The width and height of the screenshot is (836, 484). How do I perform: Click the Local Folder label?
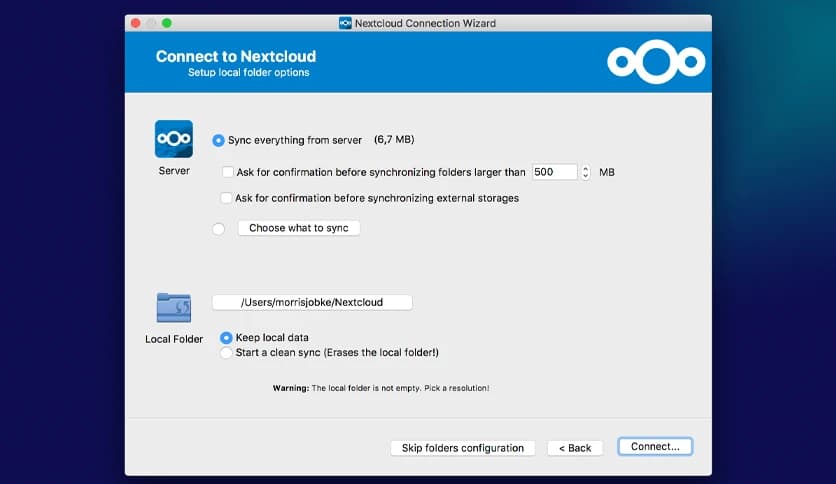174,339
